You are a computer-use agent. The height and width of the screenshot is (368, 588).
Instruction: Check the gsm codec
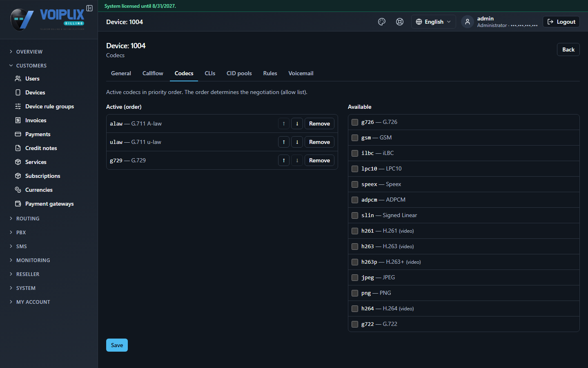tap(355, 138)
